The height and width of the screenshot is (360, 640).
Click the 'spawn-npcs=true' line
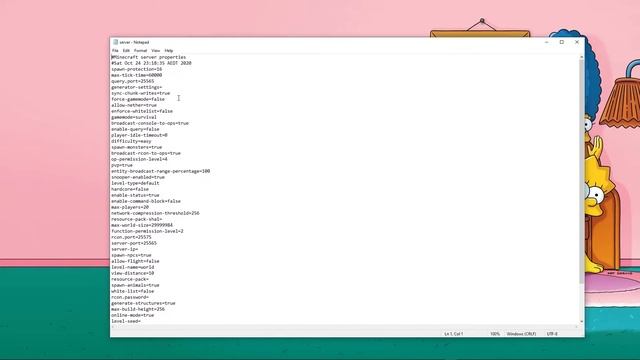pos(131,255)
